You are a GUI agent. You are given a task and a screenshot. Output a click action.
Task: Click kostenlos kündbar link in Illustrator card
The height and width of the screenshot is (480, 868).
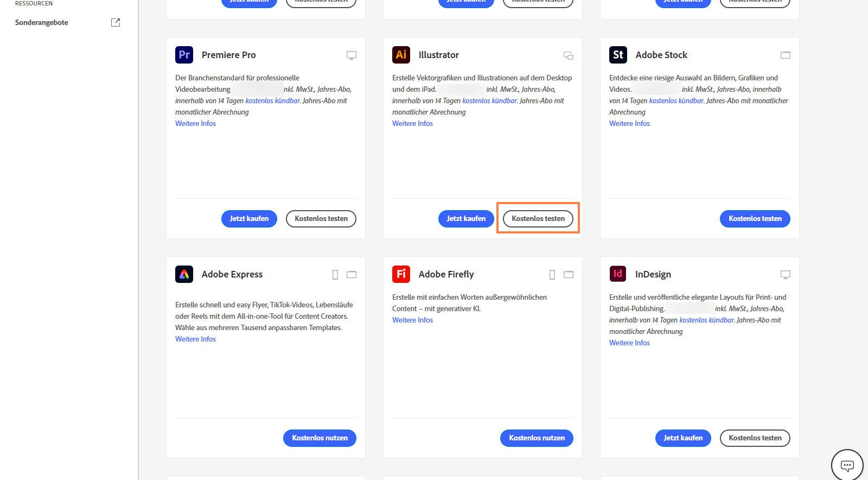pyautogui.click(x=489, y=100)
